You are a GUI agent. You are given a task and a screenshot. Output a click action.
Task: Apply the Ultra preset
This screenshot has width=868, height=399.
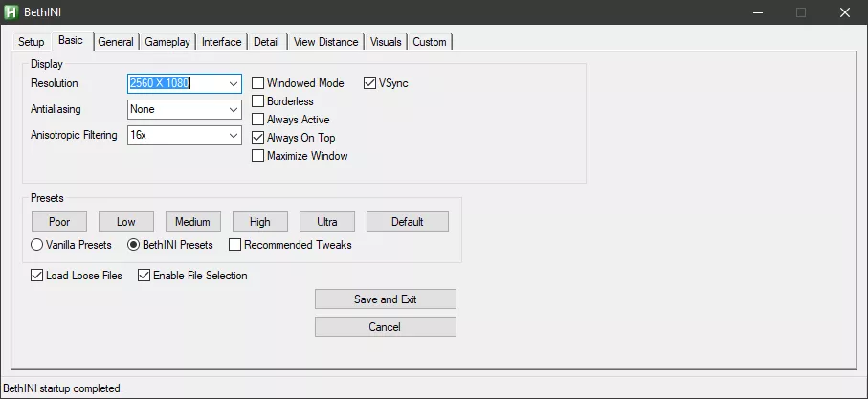pos(326,222)
